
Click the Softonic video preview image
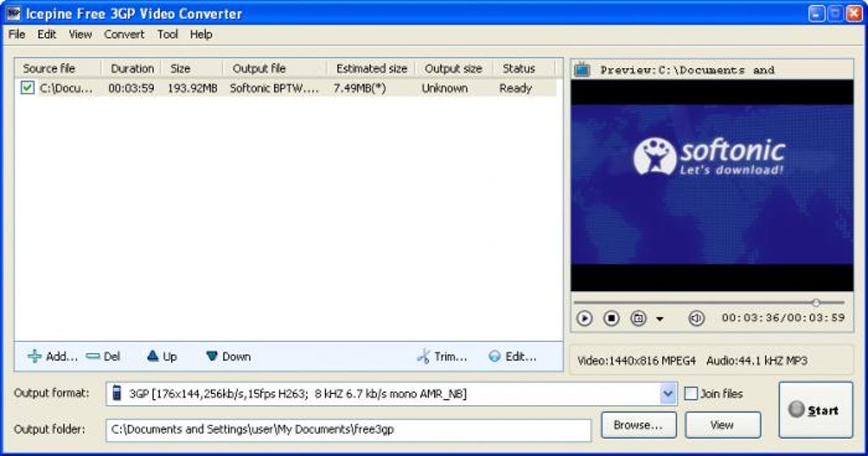point(712,185)
